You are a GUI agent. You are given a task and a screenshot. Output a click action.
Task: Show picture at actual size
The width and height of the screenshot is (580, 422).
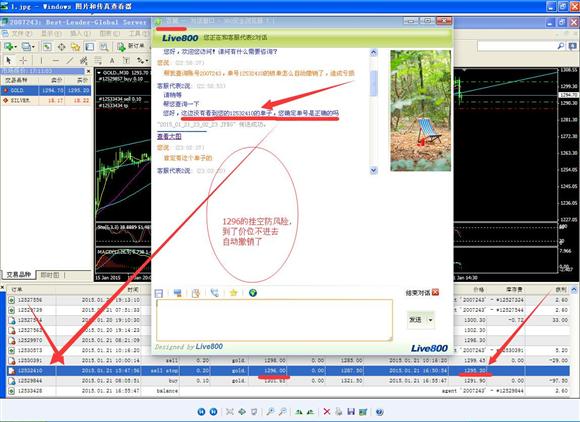coord(242,412)
